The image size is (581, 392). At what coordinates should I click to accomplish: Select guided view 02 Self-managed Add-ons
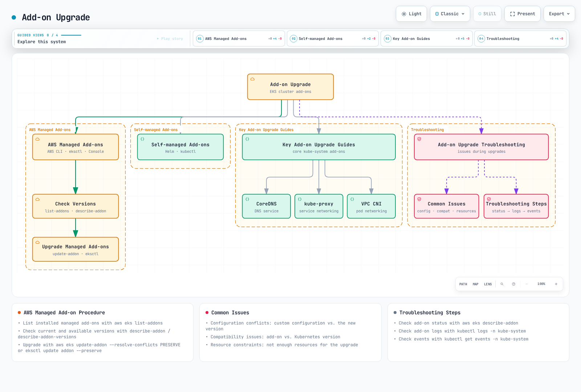pos(333,38)
